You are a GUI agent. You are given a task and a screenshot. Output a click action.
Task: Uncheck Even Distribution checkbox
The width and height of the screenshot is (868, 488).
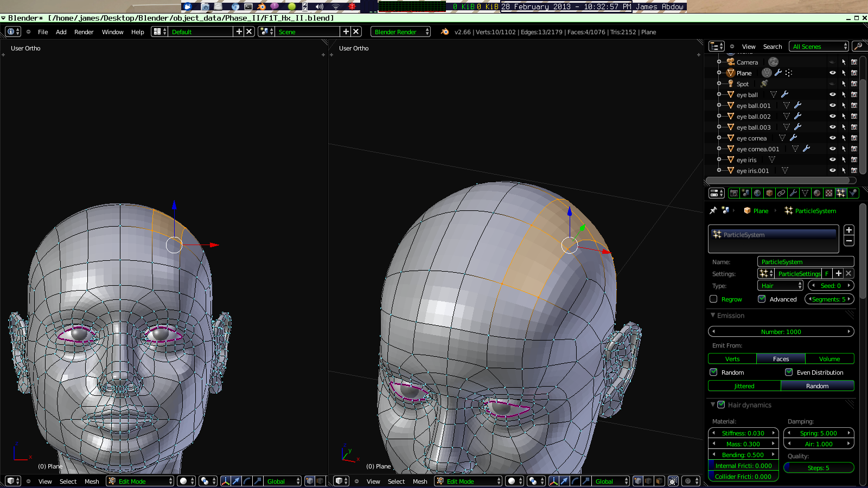(x=789, y=372)
